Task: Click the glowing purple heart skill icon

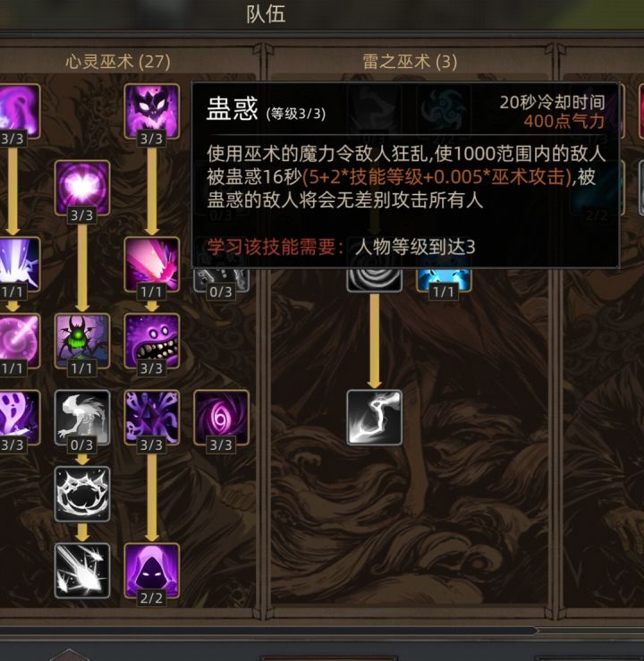Action: [82, 187]
